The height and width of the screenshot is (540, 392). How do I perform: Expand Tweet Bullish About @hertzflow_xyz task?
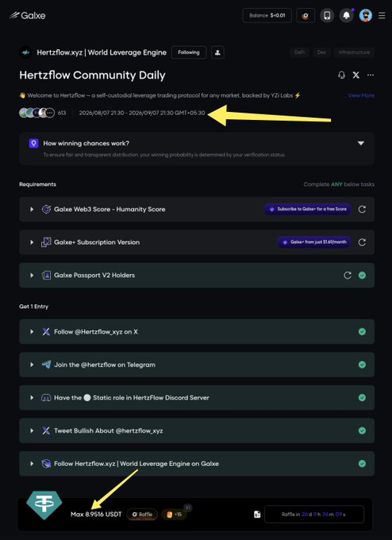pos(32,430)
